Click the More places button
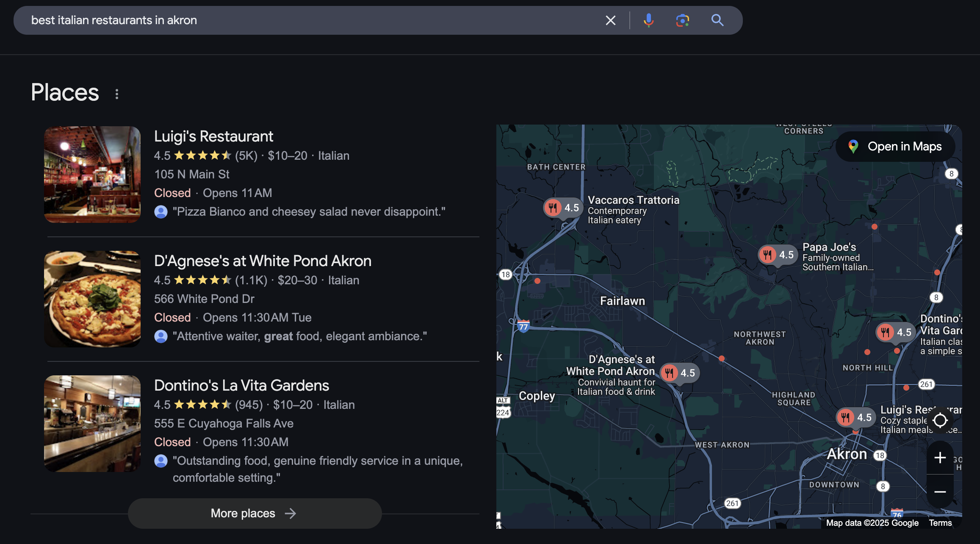 (255, 513)
